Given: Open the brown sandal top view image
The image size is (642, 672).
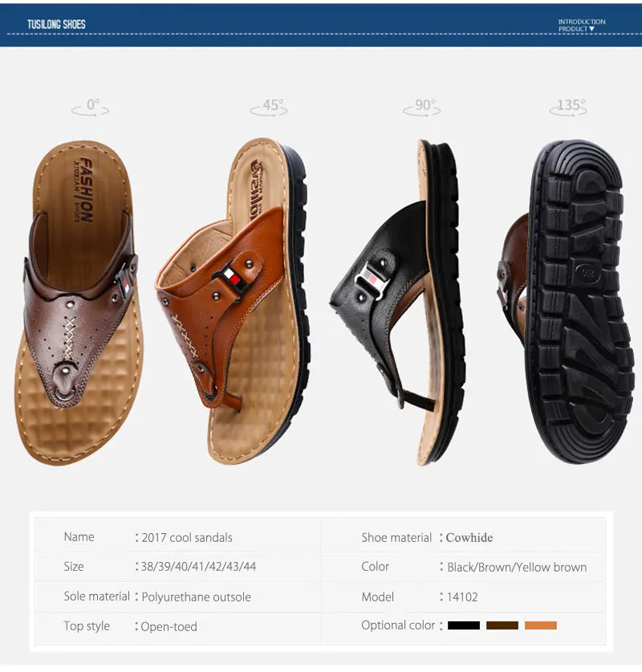Looking at the screenshot, I should tap(79, 303).
